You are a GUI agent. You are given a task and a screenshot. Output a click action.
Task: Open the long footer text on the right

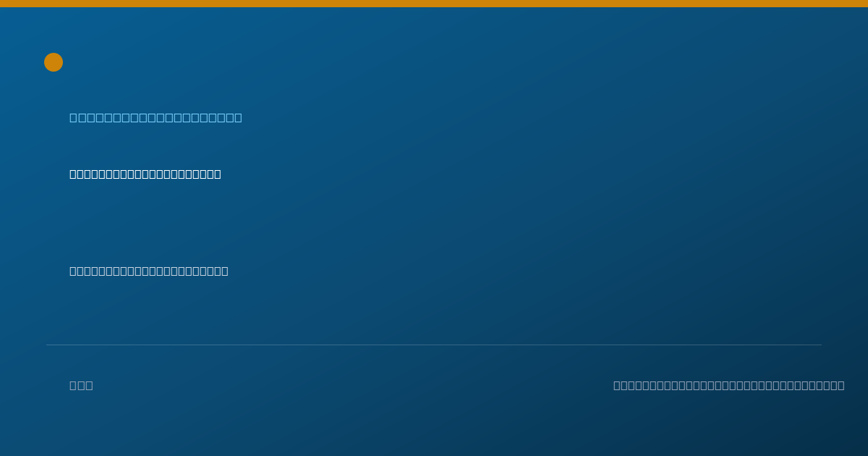pos(729,385)
